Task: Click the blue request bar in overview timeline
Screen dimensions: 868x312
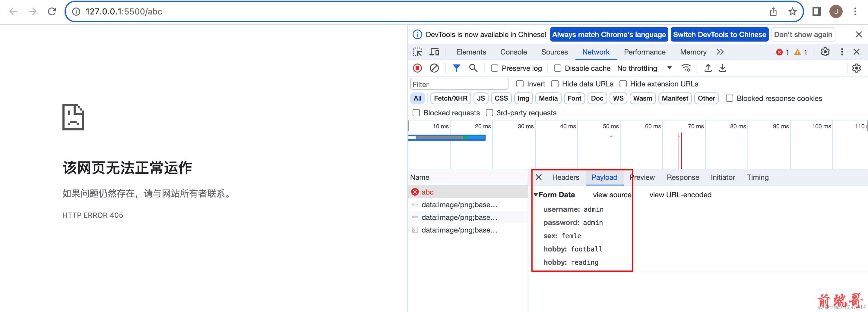Action: tap(446, 137)
